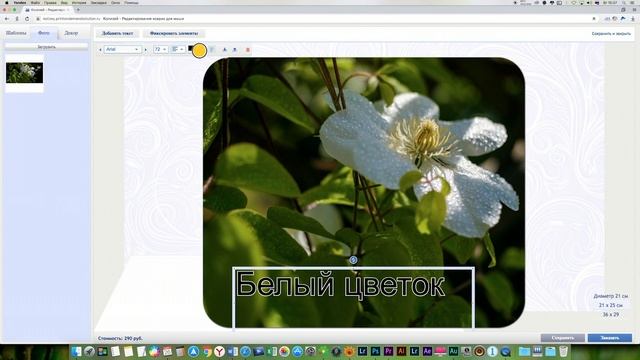Screen dimensions: 640x360
Task: Click the Фиксировать элементы button
Action: point(174,33)
